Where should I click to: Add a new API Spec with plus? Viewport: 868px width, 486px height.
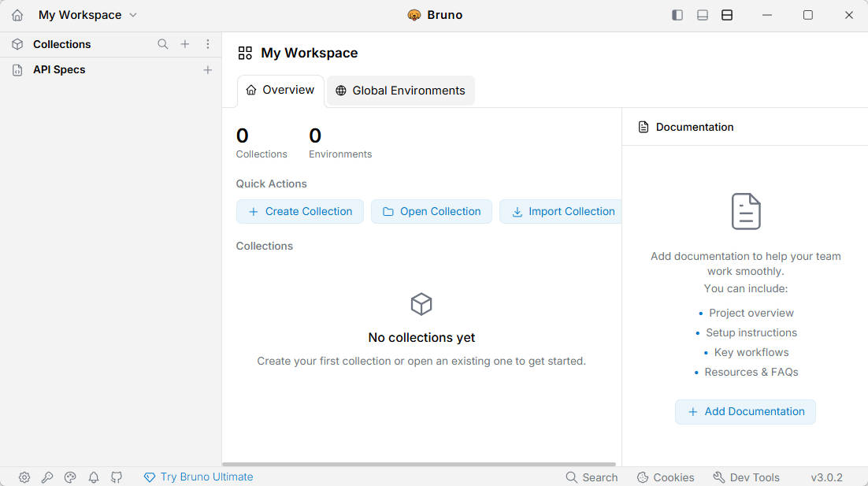point(208,70)
